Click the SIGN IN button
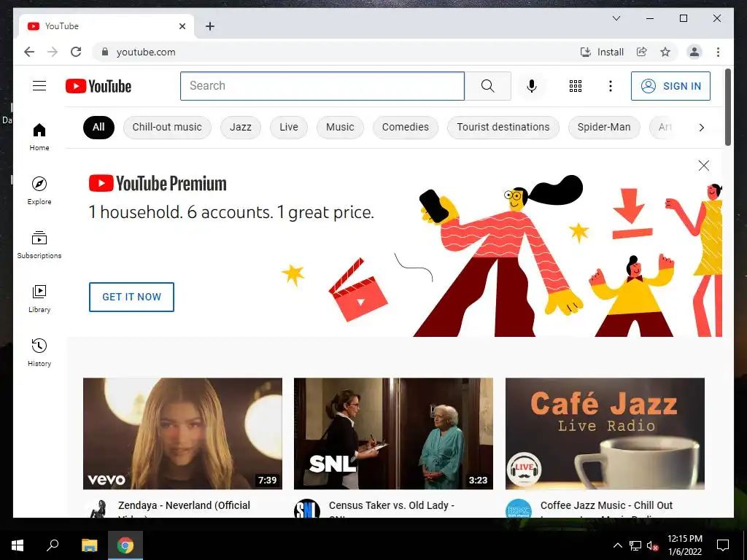This screenshot has height=560, width=747. click(x=670, y=86)
